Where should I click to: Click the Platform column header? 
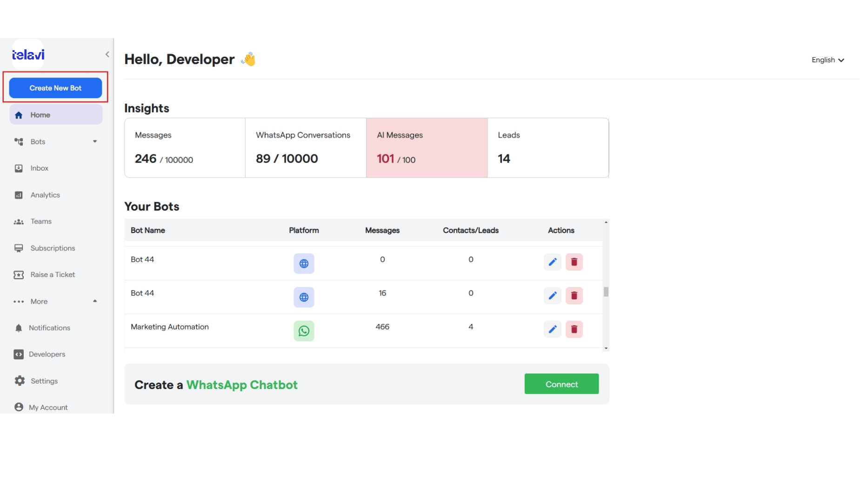(x=304, y=231)
